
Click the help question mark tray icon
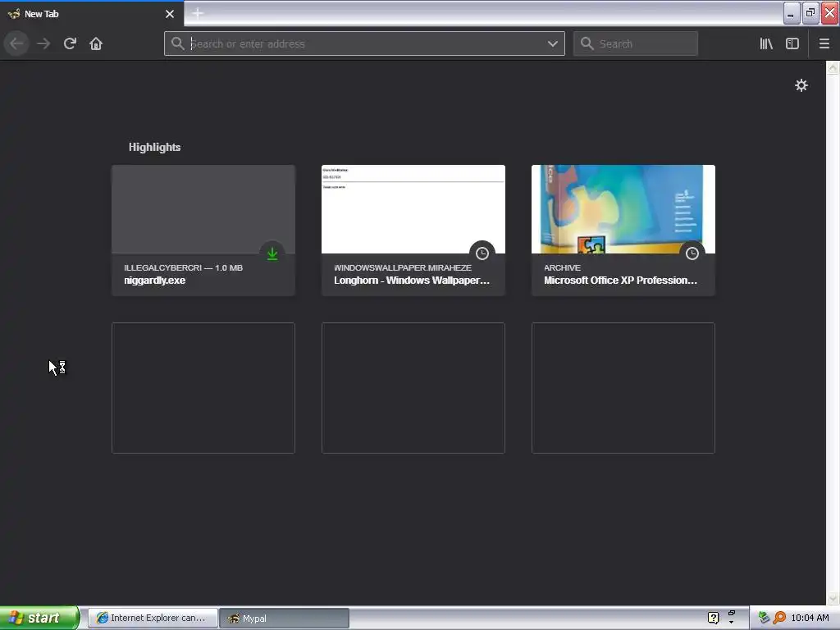[x=713, y=618]
